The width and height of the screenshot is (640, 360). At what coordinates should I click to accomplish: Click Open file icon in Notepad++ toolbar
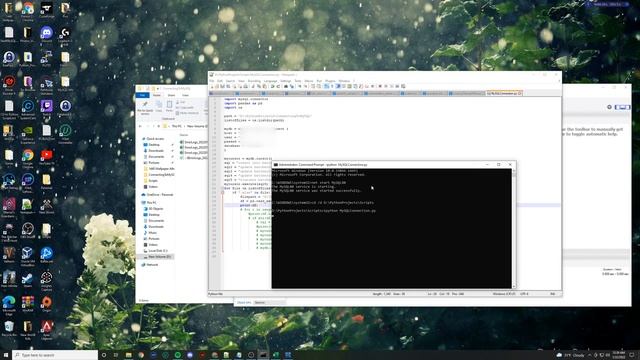tap(217, 87)
